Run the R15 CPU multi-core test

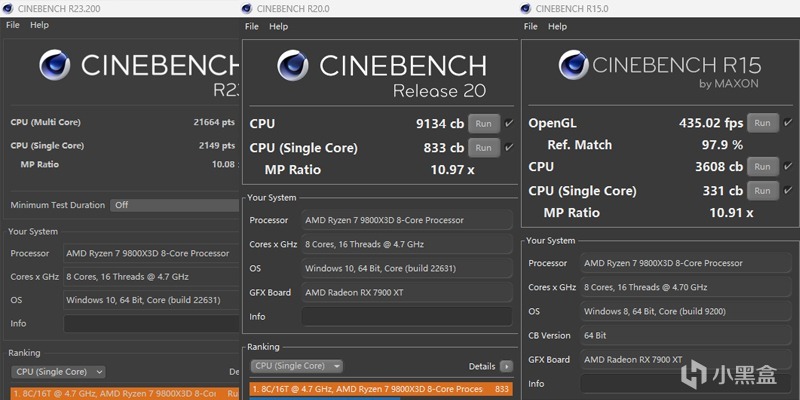coord(762,167)
